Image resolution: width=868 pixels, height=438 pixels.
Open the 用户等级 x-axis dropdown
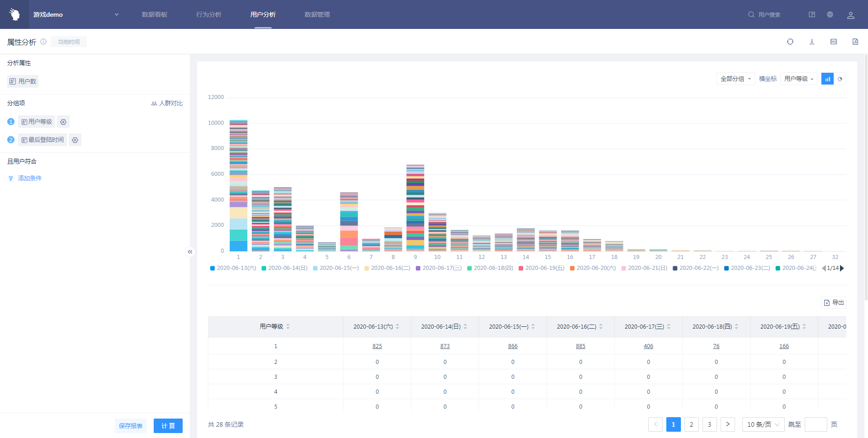(x=798, y=79)
